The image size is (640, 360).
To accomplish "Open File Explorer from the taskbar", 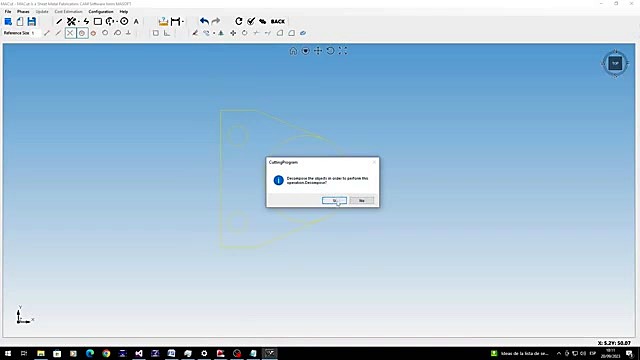I will [40, 353].
